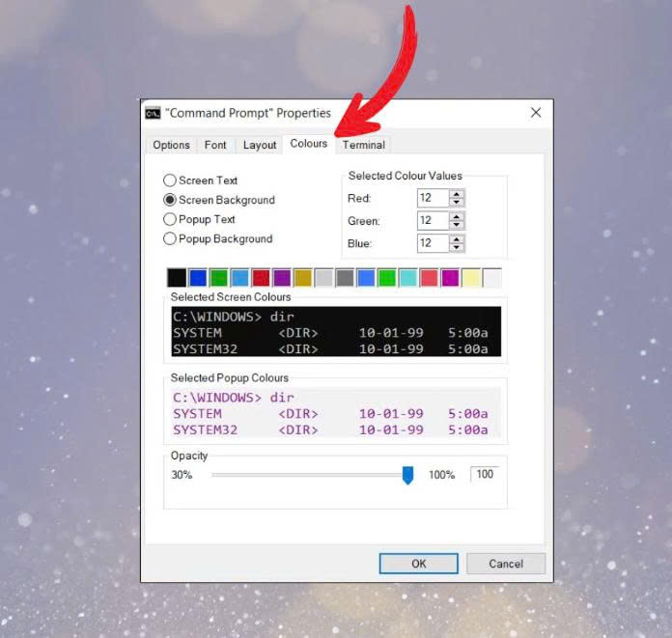The height and width of the screenshot is (638, 672).
Task: Switch to the Options tab
Action: 171,145
